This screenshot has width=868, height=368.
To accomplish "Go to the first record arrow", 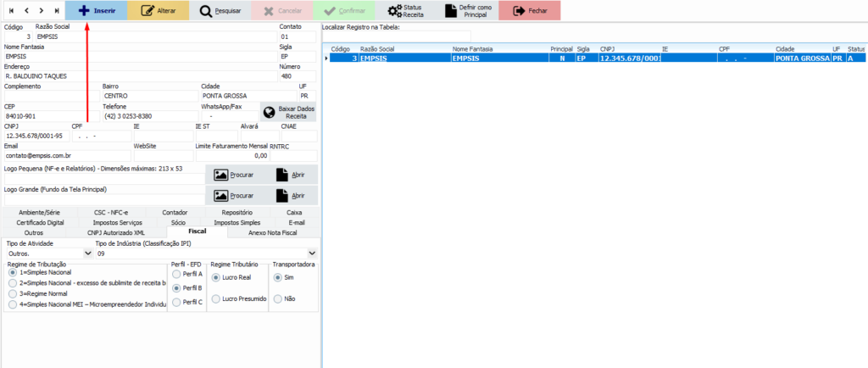I will point(11,11).
